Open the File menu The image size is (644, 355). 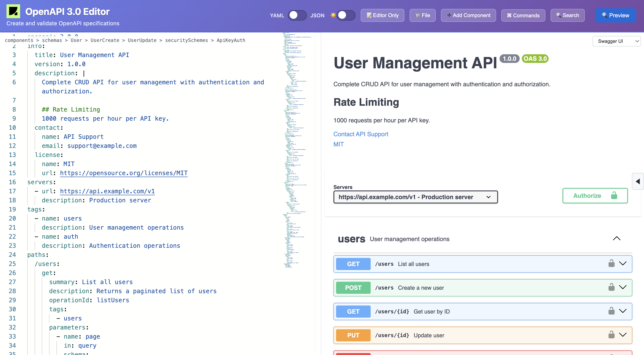tap(423, 15)
